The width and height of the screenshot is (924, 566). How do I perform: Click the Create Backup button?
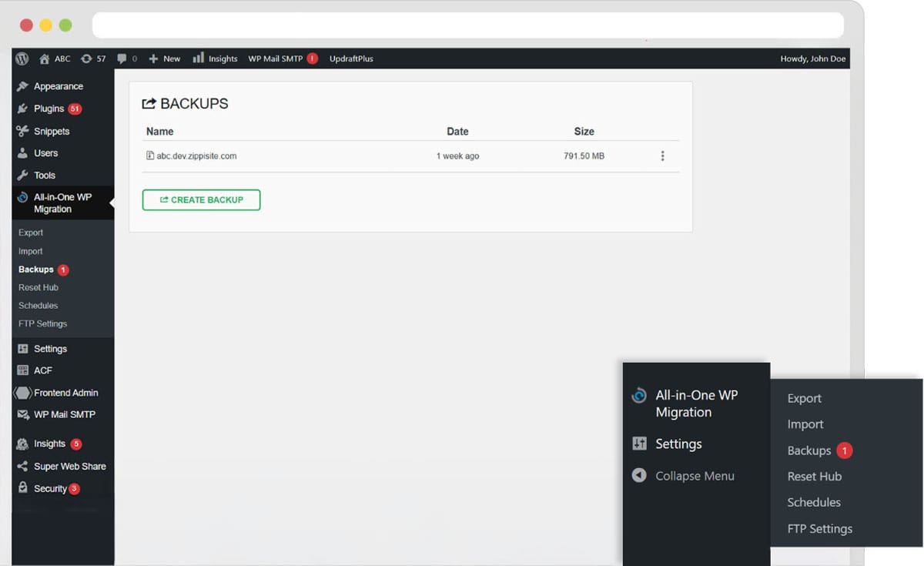pyautogui.click(x=201, y=199)
